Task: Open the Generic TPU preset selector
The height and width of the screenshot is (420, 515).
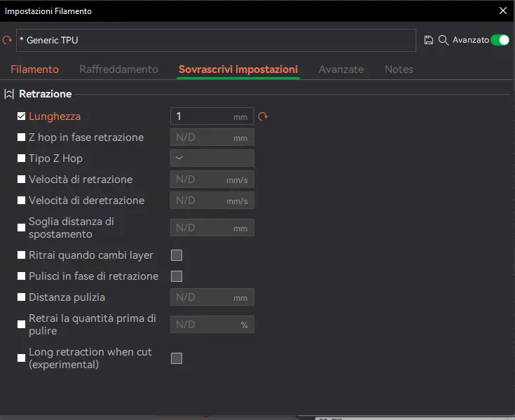Action: coord(216,40)
